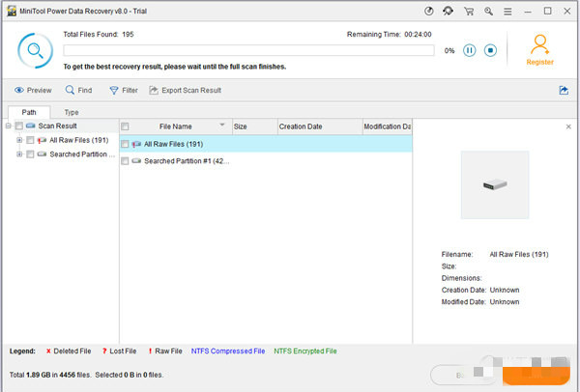
Task: Sort by Modification Date column header
Action: pos(388,126)
